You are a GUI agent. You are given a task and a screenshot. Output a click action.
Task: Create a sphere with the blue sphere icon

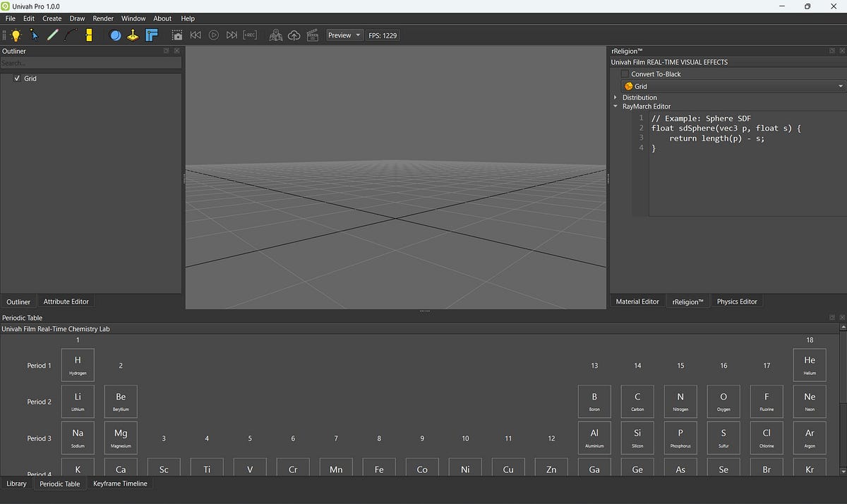click(114, 35)
